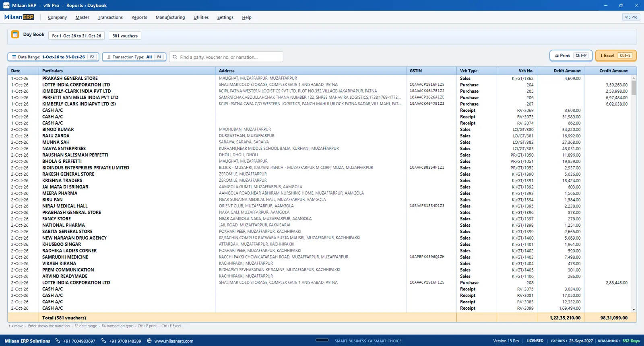Viewport: 644px width, 346px height.
Task: Open the www.milaanerp.com website link
Action: click(x=174, y=341)
